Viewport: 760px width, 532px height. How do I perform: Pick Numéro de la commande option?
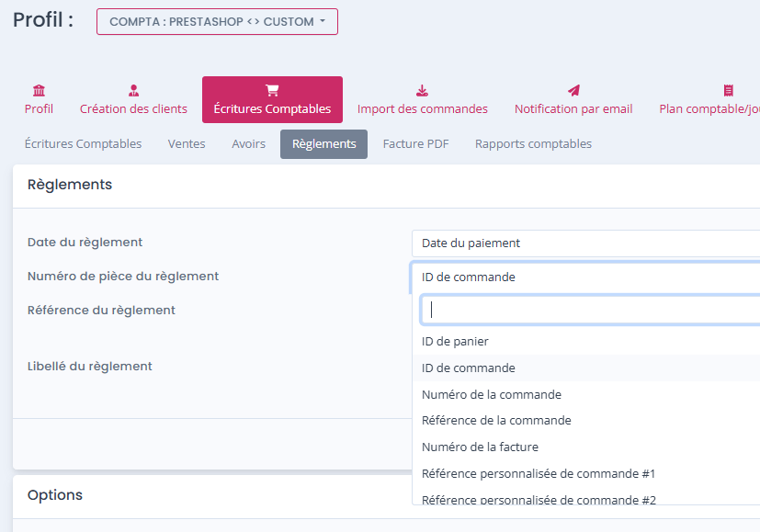coord(586,394)
